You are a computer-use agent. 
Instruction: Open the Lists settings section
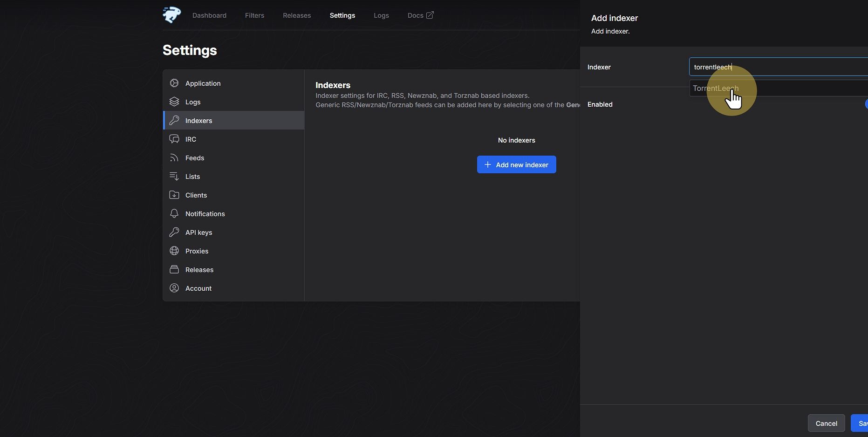pyautogui.click(x=233, y=176)
